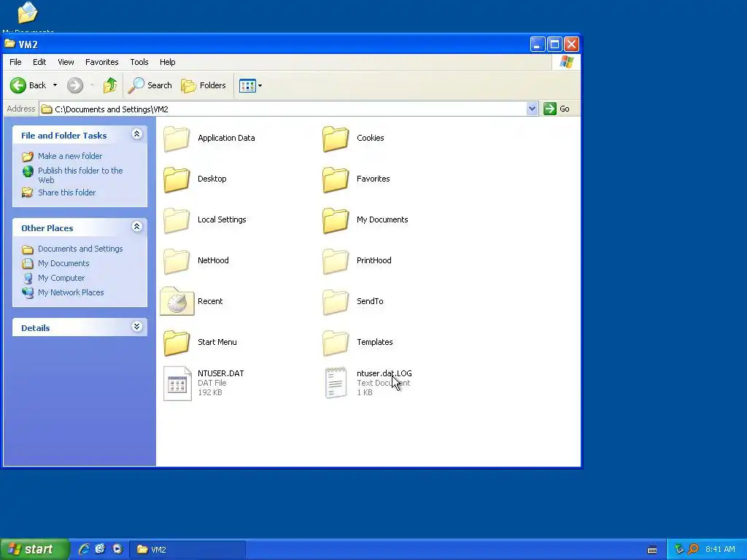The width and height of the screenshot is (747, 560).
Task: Click in the Address path field
Action: click(x=284, y=109)
